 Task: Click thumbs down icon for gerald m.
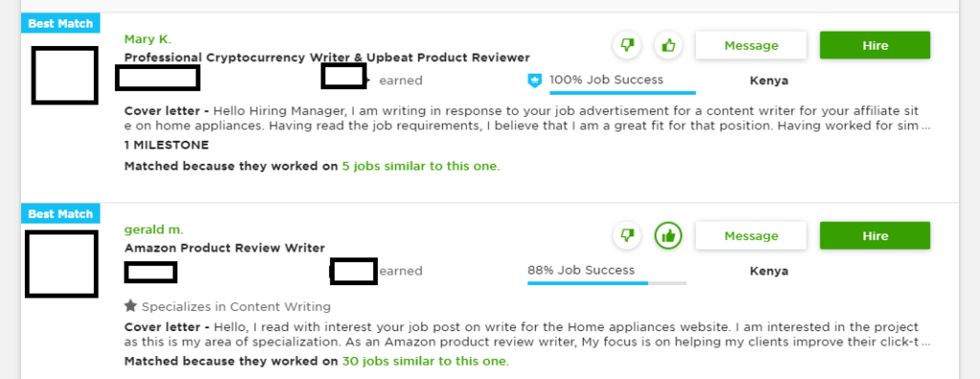627,235
